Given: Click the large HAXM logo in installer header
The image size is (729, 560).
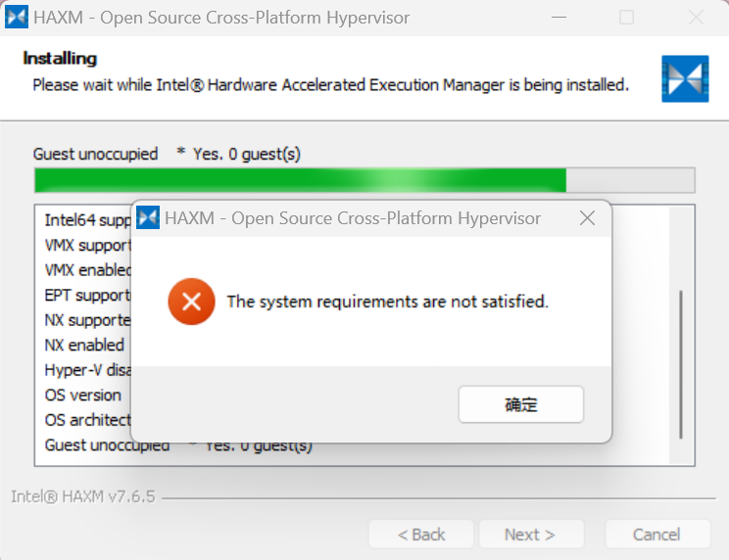Looking at the screenshot, I should pos(685,79).
